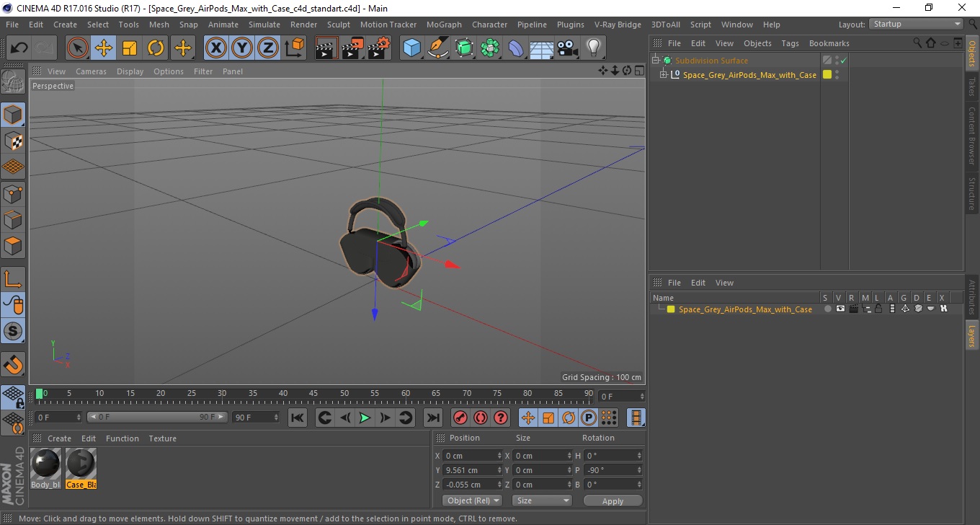
Task: Activate the Move tool
Action: (x=104, y=48)
